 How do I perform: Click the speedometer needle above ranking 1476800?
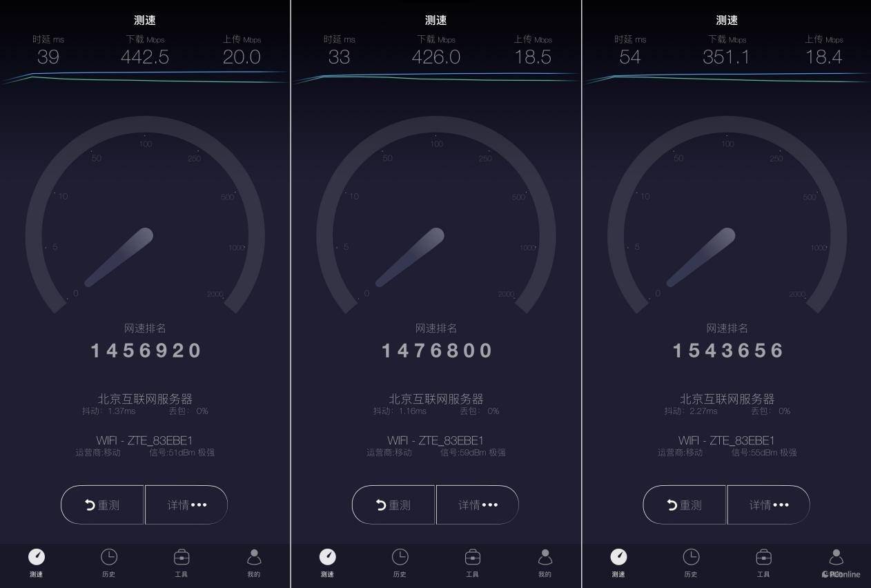pyautogui.click(x=409, y=257)
